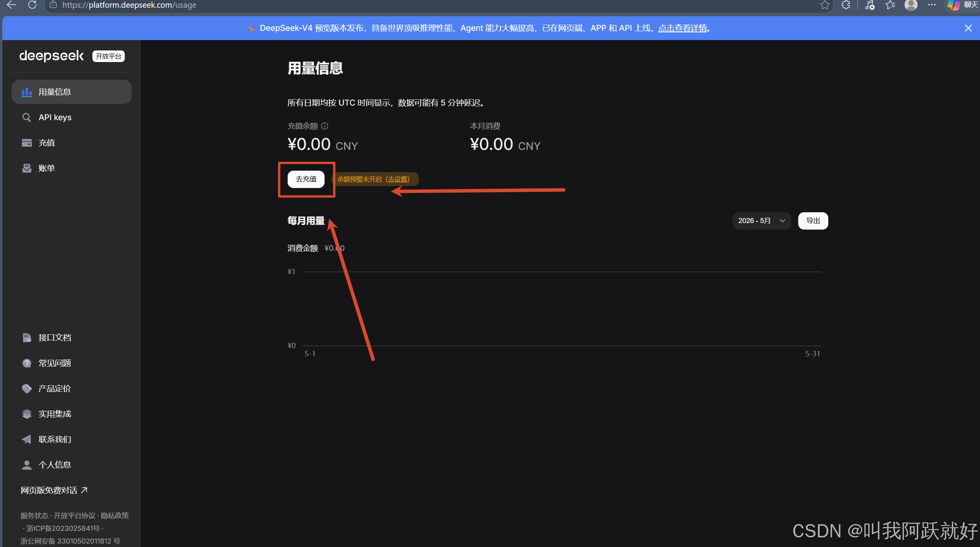This screenshot has height=547, width=980.
Task: Click the browser back arrow
Action: pos(12,5)
